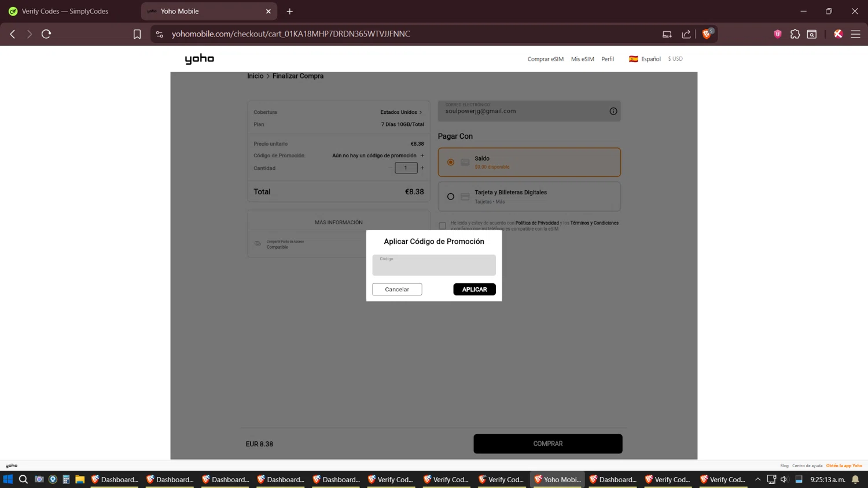Click the address bar URL
Viewport: 868px width, 488px height.
click(x=291, y=34)
